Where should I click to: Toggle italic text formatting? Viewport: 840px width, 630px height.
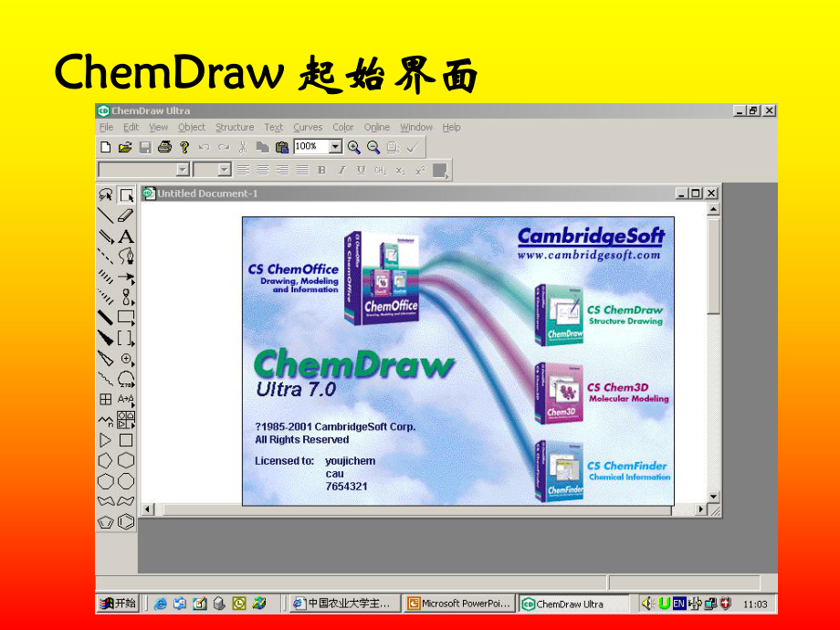pyautogui.click(x=341, y=171)
